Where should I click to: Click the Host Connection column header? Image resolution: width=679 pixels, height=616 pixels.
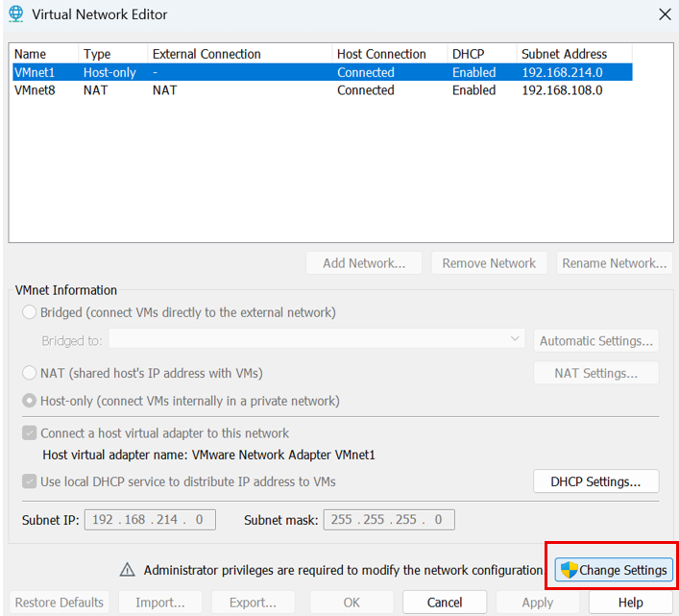point(390,54)
